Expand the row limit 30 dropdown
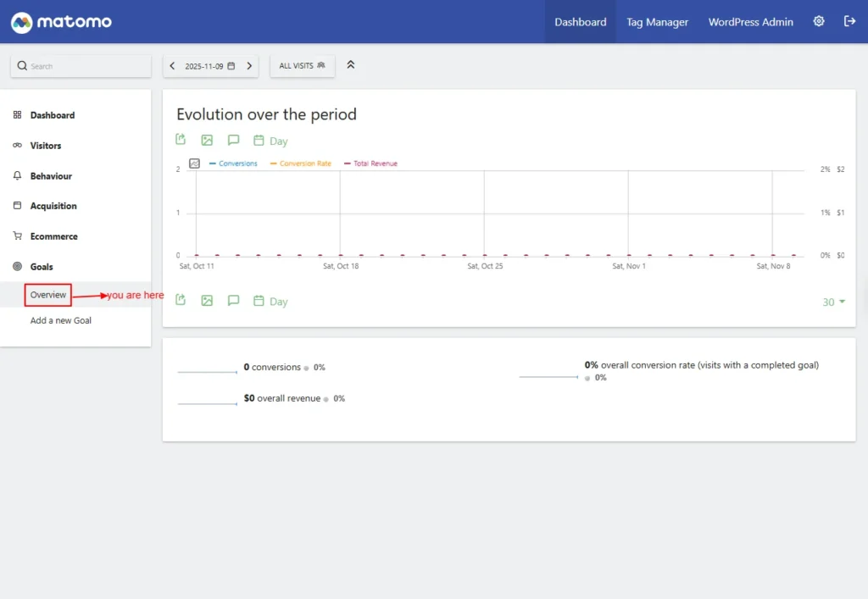868x599 pixels. coord(833,302)
